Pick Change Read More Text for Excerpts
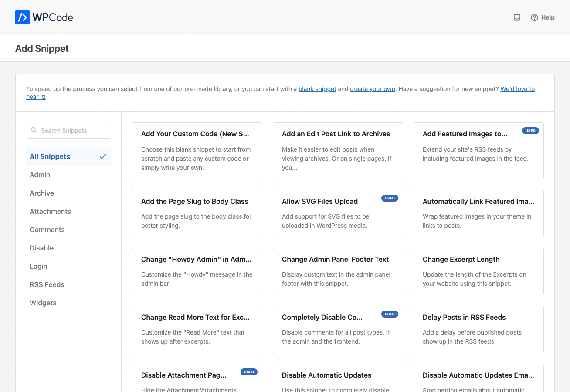Viewport: 570px width, 392px height. 197,329
